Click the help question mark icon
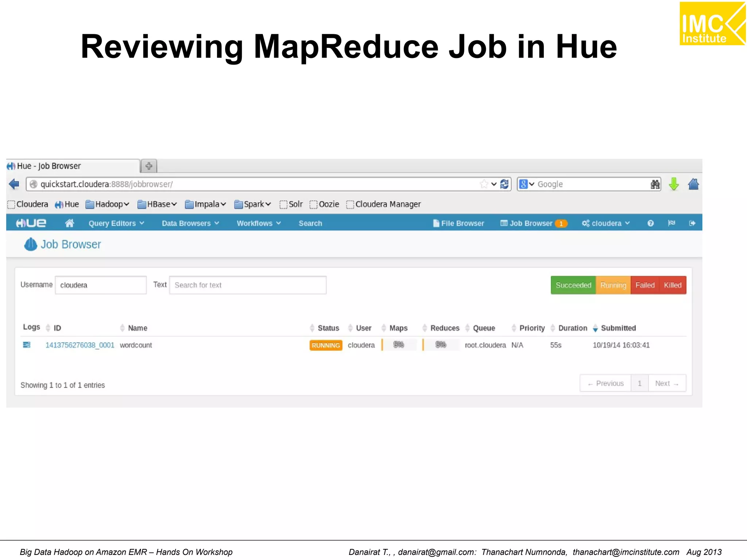Image resolution: width=747 pixels, height=560 pixels. [x=650, y=223]
